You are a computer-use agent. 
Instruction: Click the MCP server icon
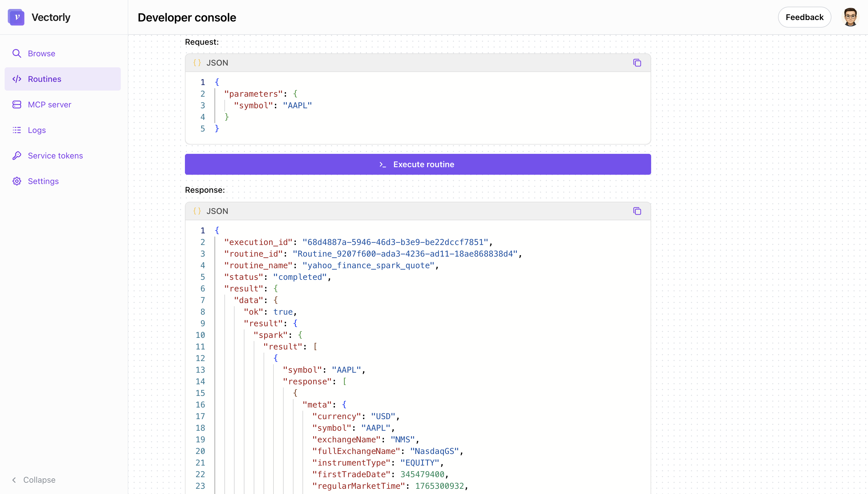(17, 104)
